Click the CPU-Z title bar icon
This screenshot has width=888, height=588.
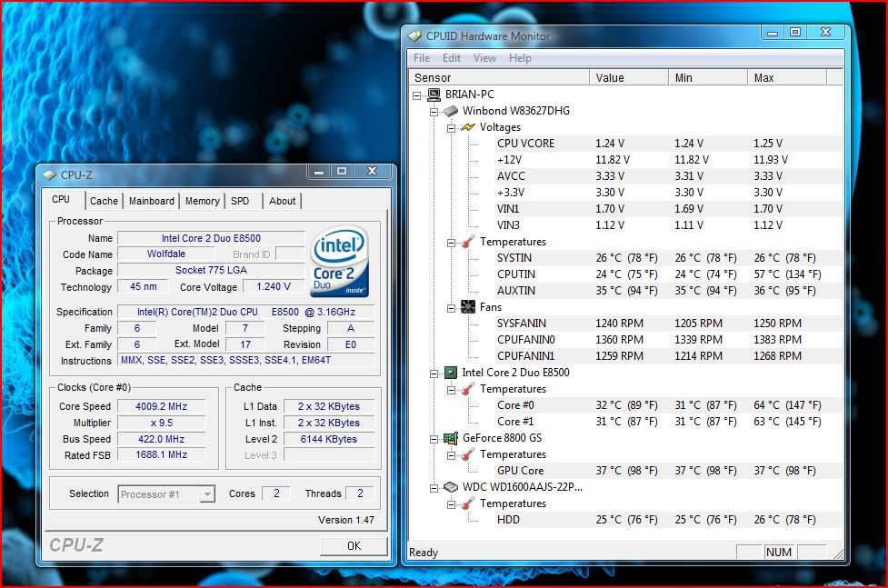point(49,175)
